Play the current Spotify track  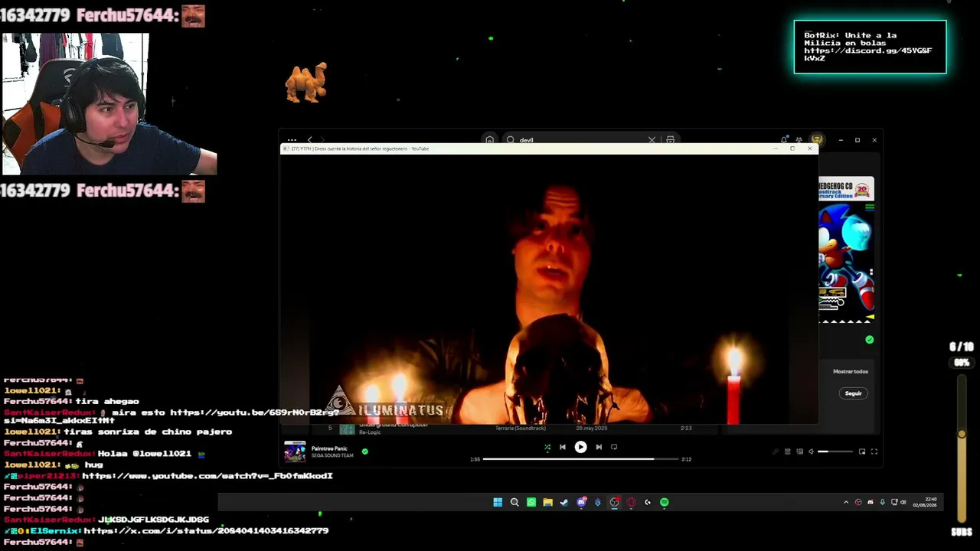(580, 447)
